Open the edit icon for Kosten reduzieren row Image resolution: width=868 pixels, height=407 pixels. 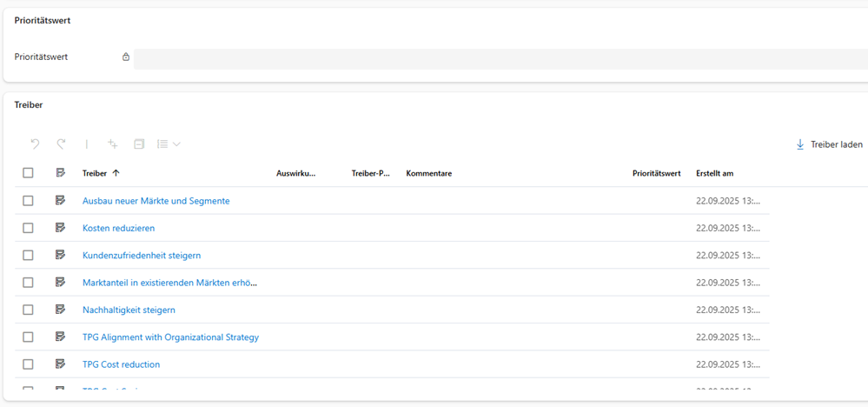coord(60,228)
